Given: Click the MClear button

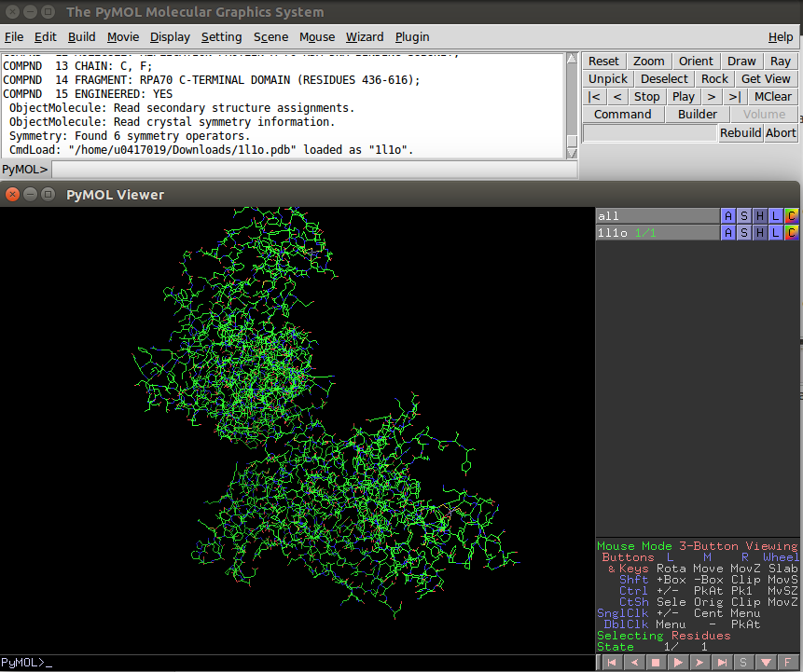Looking at the screenshot, I should point(773,97).
